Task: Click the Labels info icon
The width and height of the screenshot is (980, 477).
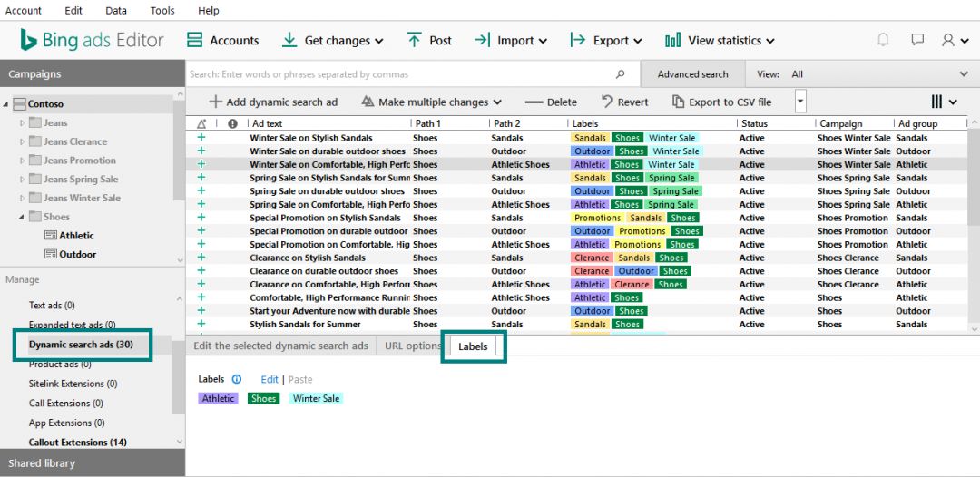Action: tap(237, 380)
